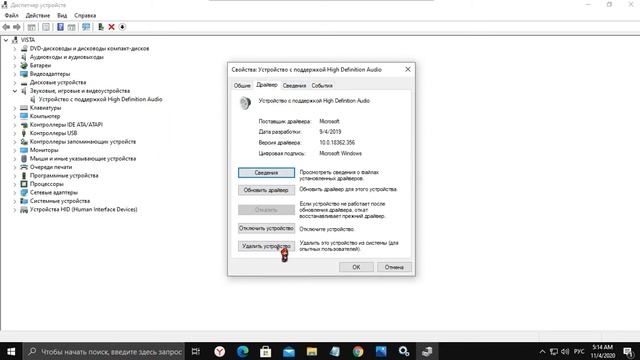Open the notification center icon

(x=629, y=351)
